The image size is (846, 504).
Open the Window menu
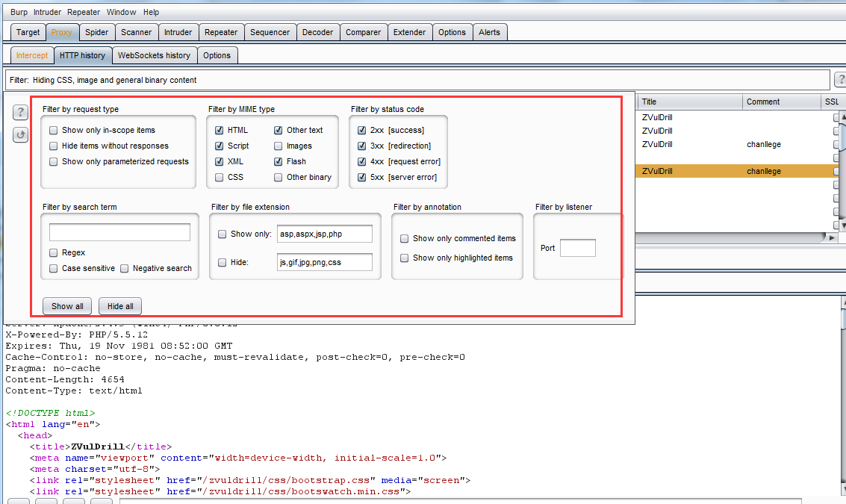(122, 12)
